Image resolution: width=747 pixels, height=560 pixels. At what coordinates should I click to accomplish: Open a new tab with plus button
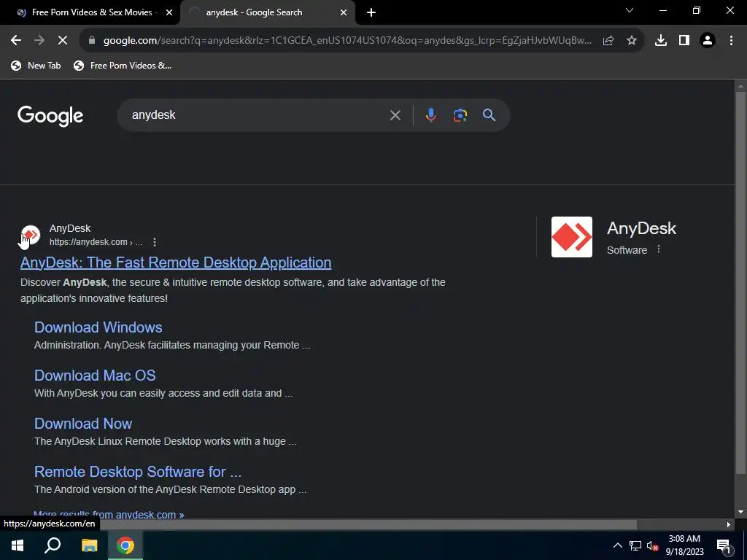[371, 13]
